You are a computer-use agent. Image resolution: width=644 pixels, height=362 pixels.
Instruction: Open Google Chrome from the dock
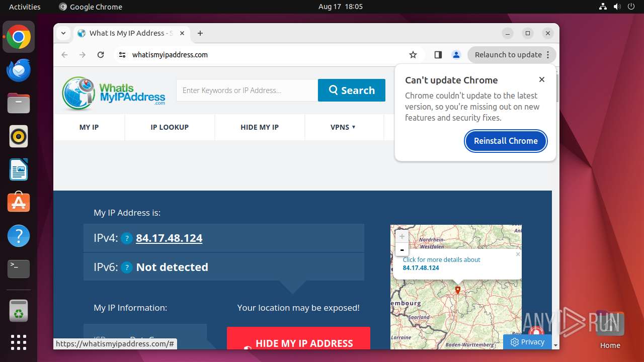[19, 37]
